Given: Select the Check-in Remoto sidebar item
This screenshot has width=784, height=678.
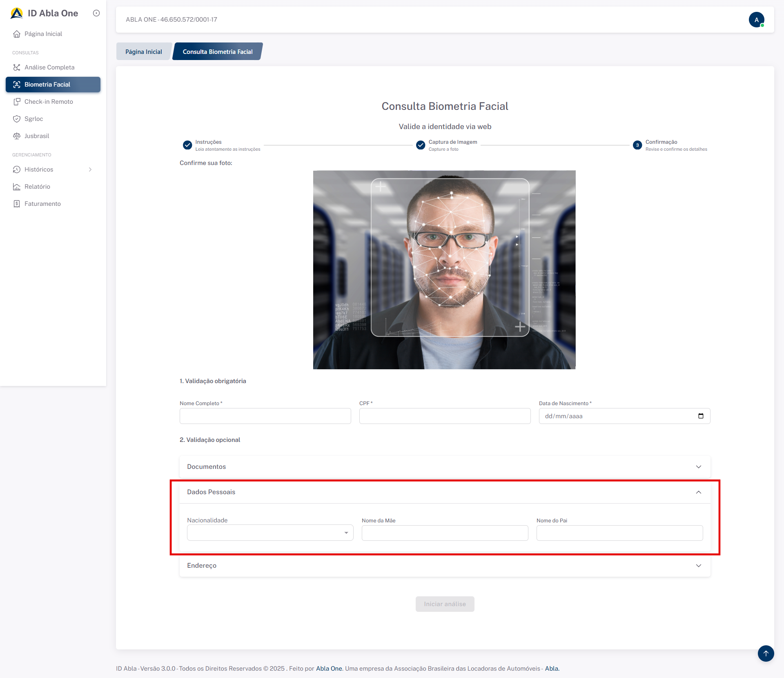Looking at the screenshot, I should click(48, 102).
